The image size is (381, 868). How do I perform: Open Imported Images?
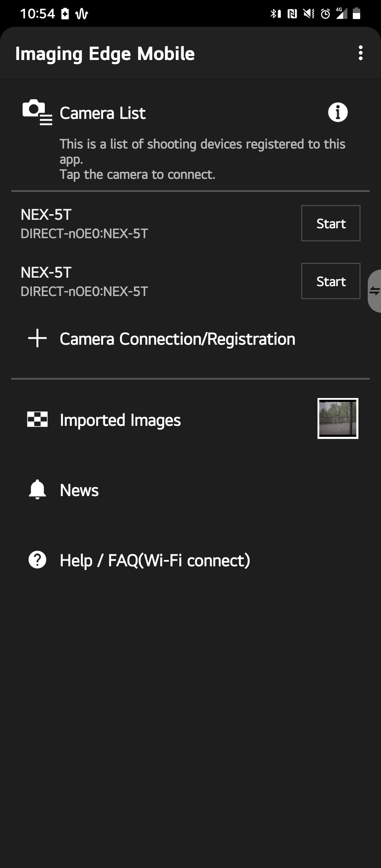[x=120, y=420]
